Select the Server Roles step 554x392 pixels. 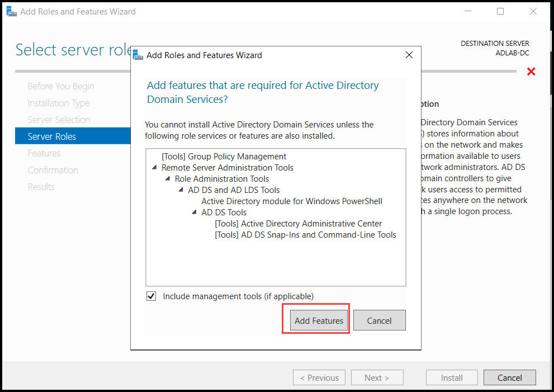73,136
